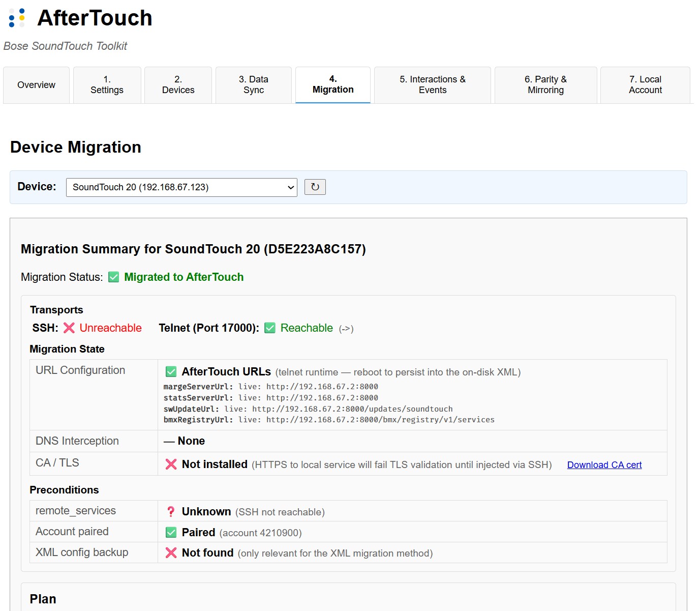Click the Plan section heading
700x611 pixels.
point(43,599)
